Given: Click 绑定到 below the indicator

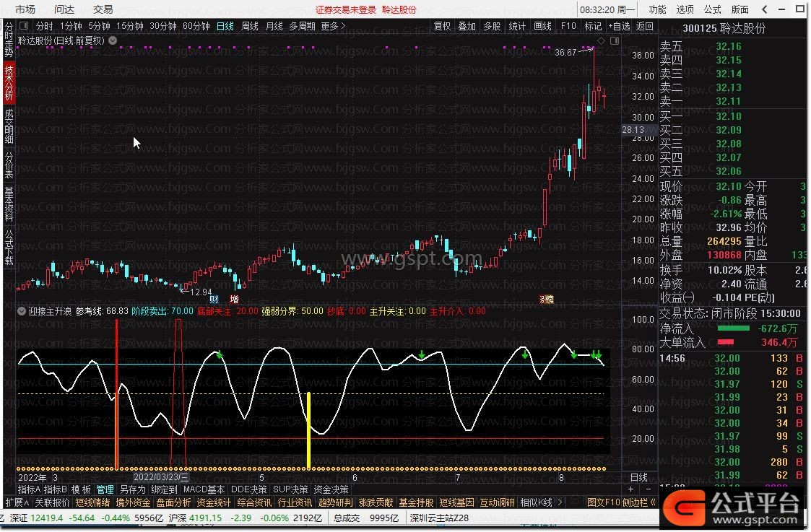Looking at the screenshot, I should click(165, 489).
